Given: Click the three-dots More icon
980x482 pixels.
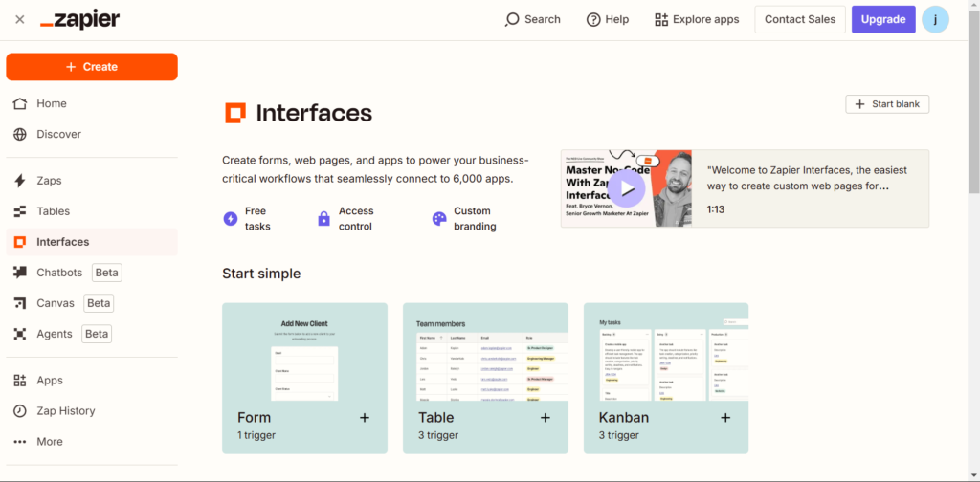Looking at the screenshot, I should [x=20, y=442].
